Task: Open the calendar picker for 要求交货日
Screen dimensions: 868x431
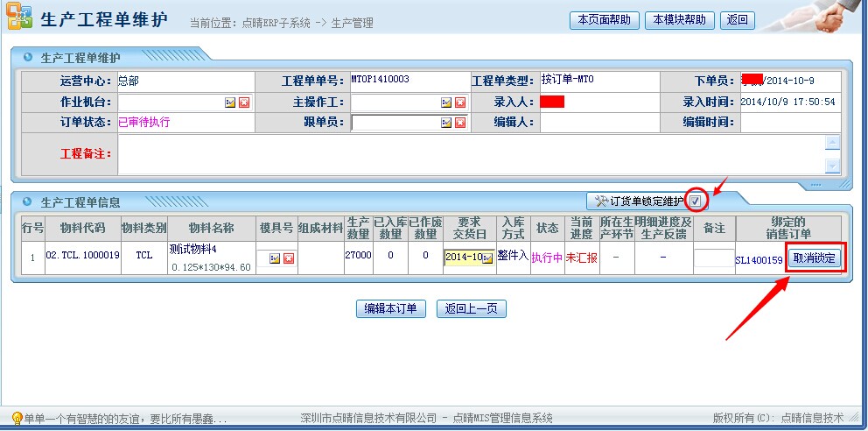Action: [487, 258]
